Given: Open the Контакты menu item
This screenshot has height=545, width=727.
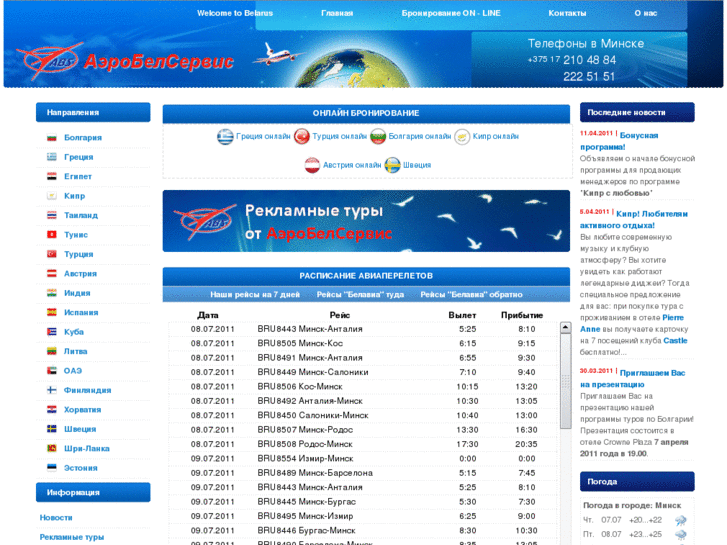Looking at the screenshot, I should coord(567,13).
